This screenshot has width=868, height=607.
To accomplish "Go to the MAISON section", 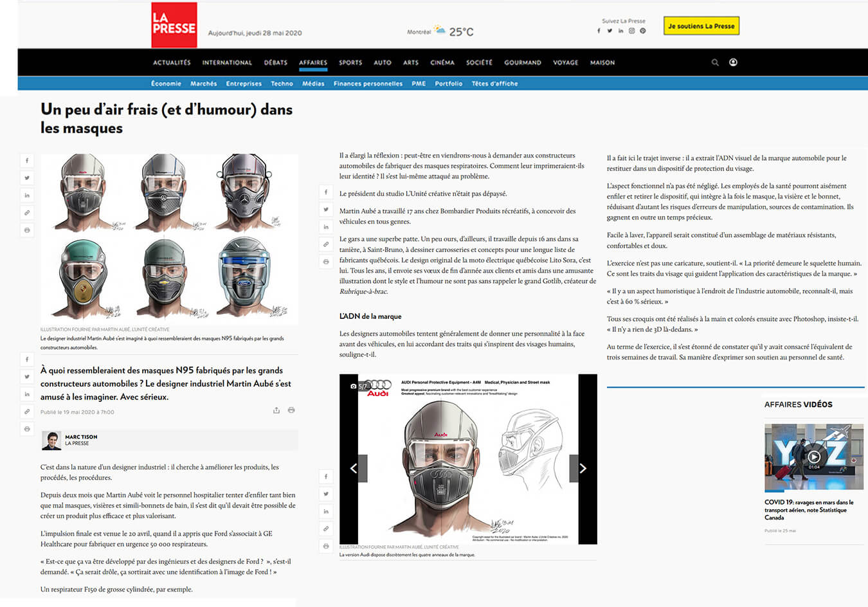I will pyautogui.click(x=602, y=62).
